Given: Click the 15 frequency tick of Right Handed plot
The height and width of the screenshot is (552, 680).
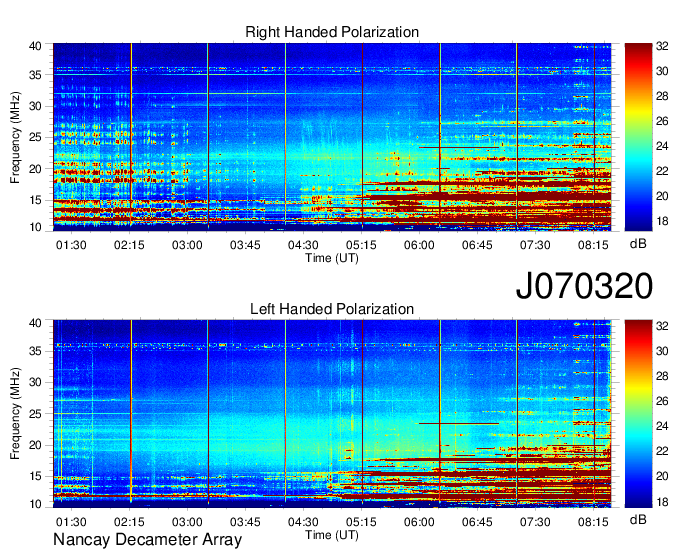Looking at the screenshot, I should (x=36, y=200).
